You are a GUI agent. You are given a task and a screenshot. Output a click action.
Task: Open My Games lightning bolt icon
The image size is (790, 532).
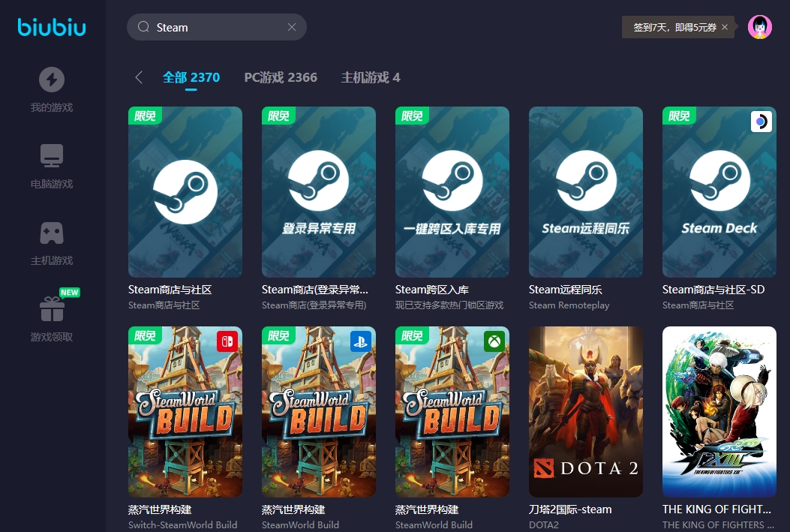(52, 80)
